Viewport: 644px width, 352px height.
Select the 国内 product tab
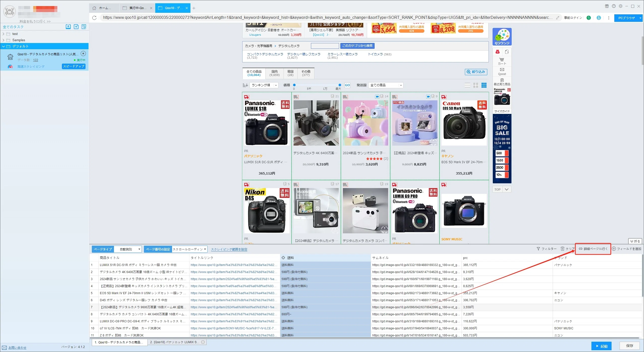click(274, 73)
